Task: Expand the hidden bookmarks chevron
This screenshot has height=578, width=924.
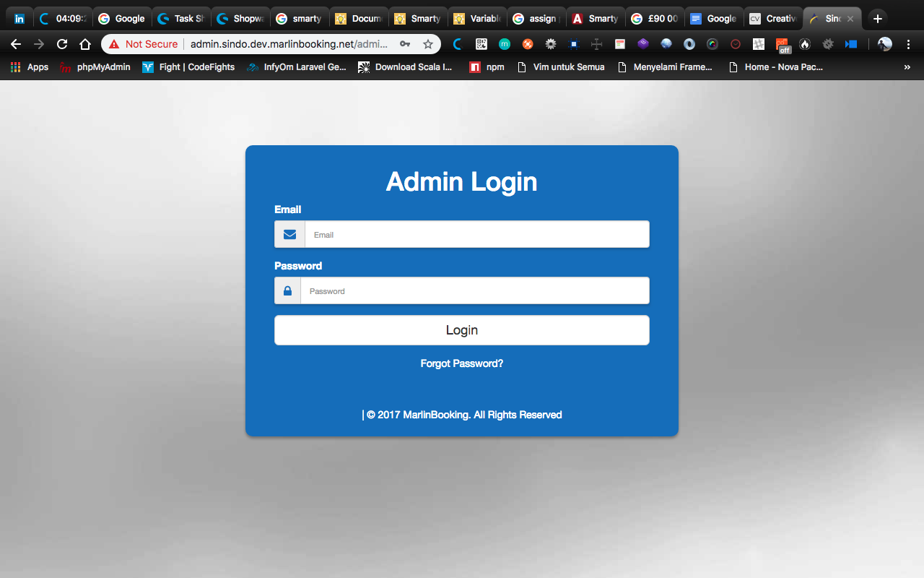Action: pyautogui.click(x=907, y=67)
